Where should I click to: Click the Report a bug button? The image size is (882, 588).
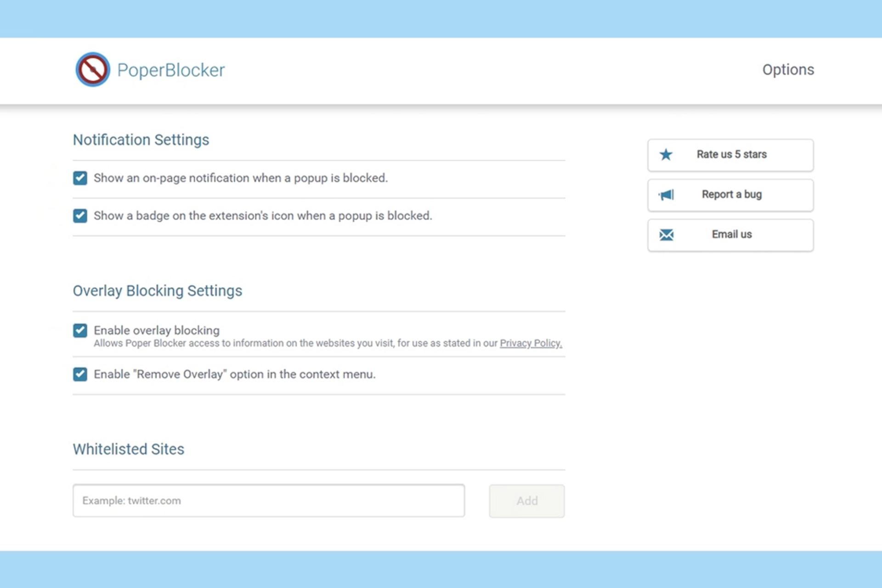pos(730,195)
